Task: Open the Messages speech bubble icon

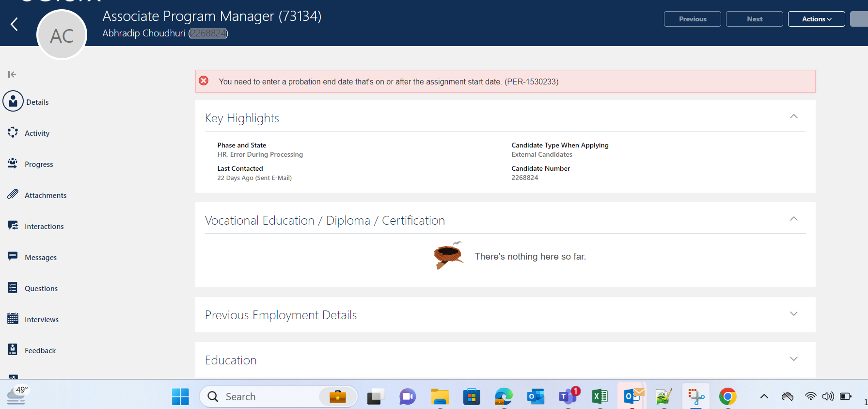Action: coord(13,257)
